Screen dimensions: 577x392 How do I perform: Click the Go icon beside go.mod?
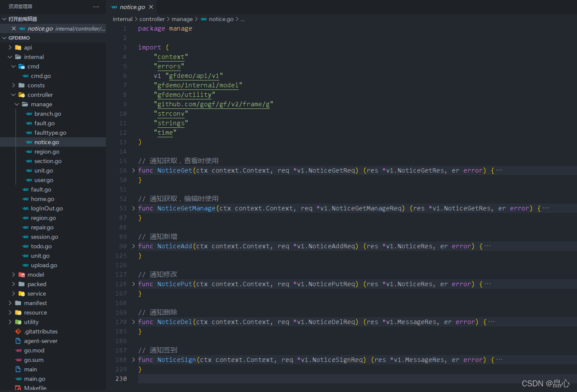(19, 350)
